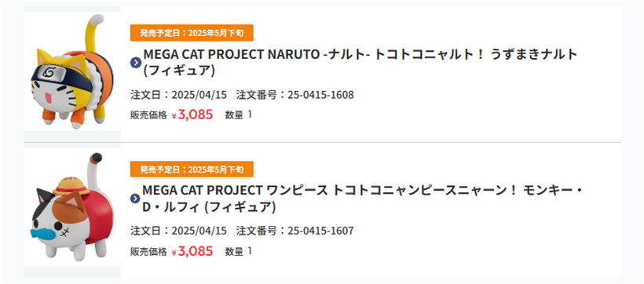Click the 数量 1 on the Naruto order
The width and height of the screenshot is (644, 284).
pyautogui.click(x=238, y=115)
